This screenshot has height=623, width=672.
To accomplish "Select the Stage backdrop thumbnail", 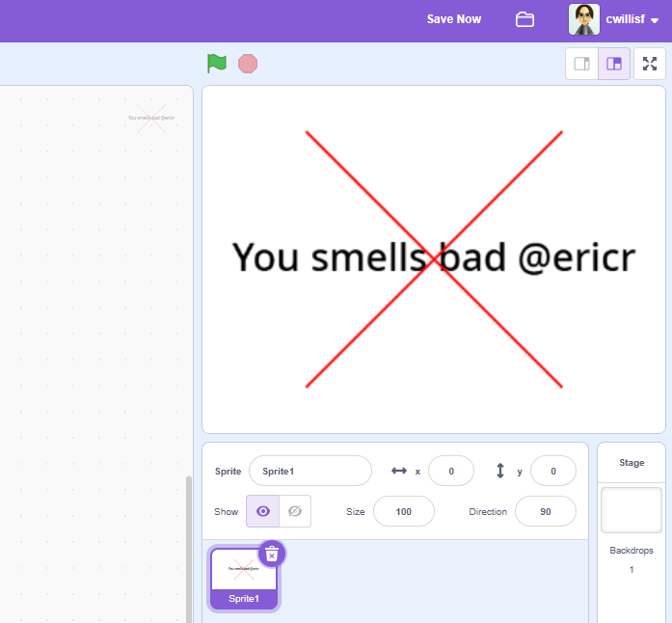I will coord(632,510).
